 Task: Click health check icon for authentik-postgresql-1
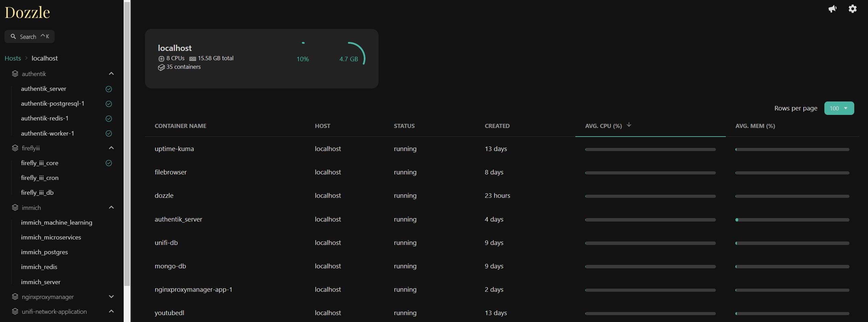pos(109,104)
